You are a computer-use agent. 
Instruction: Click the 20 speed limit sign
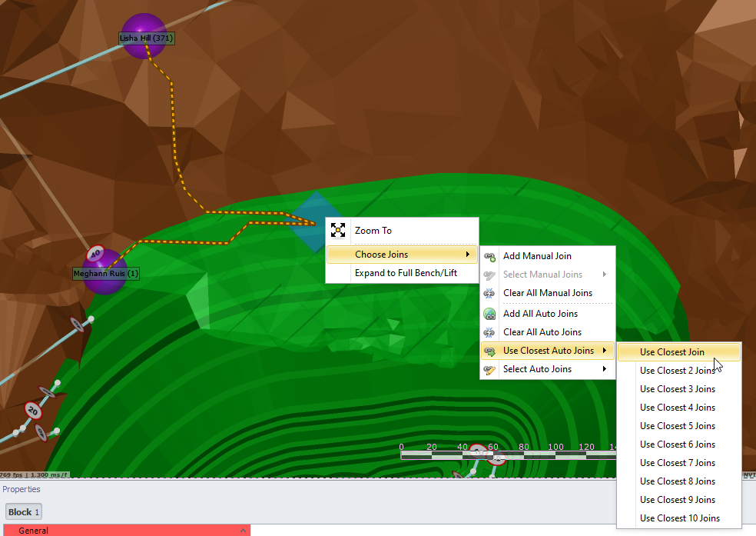pyautogui.click(x=33, y=411)
